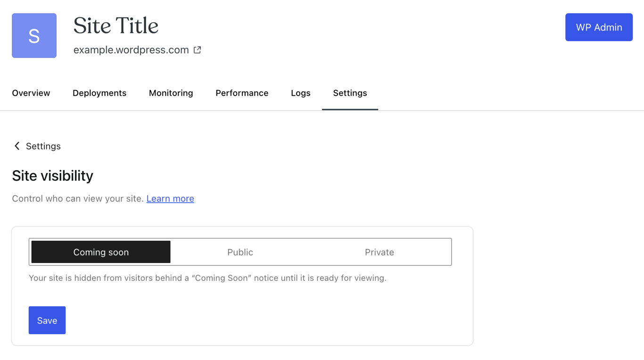
Task: Go to the Monitoring tab
Action: pyautogui.click(x=171, y=93)
